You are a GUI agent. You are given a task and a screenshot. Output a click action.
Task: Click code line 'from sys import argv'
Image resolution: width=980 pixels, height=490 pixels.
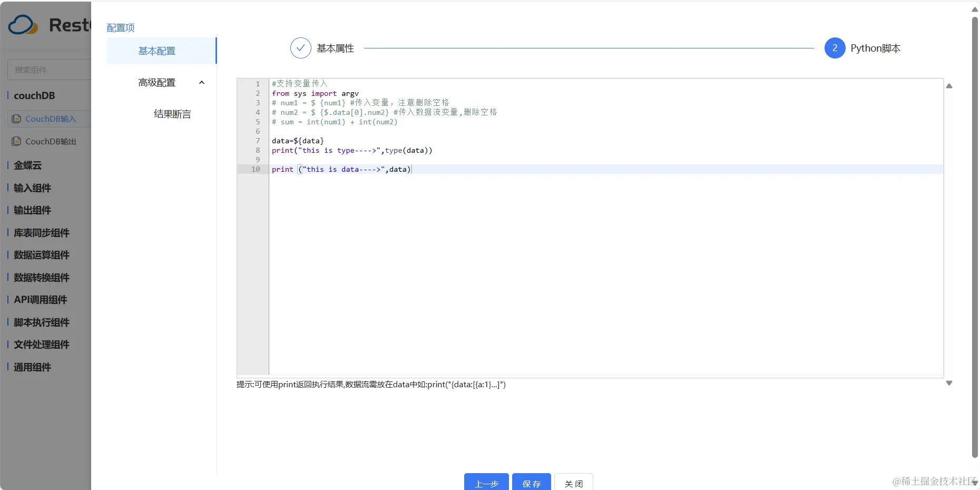[315, 93]
